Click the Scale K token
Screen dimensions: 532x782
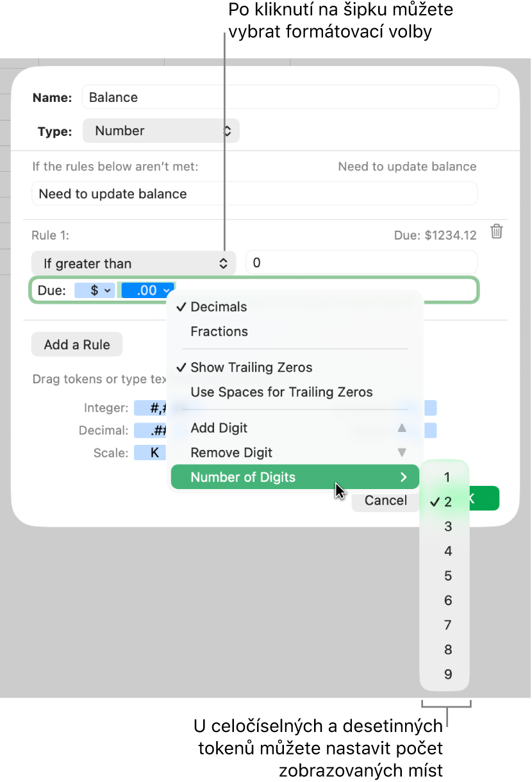[x=154, y=453]
